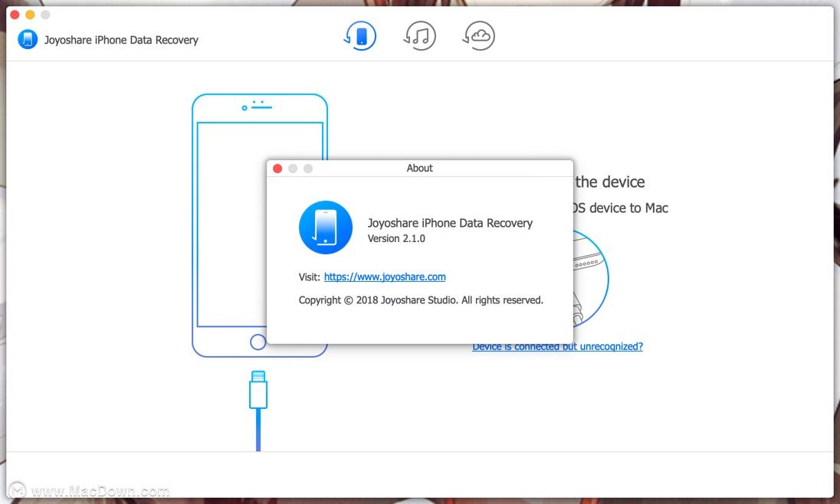Click the Joyoshare app logo in title bar
This screenshot has width=840, height=504.
coord(28,39)
